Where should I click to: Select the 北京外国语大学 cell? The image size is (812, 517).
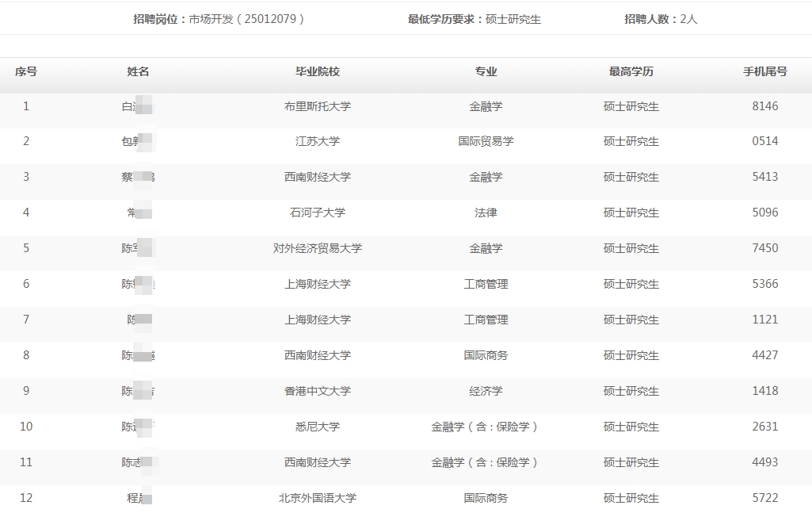point(318,498)
